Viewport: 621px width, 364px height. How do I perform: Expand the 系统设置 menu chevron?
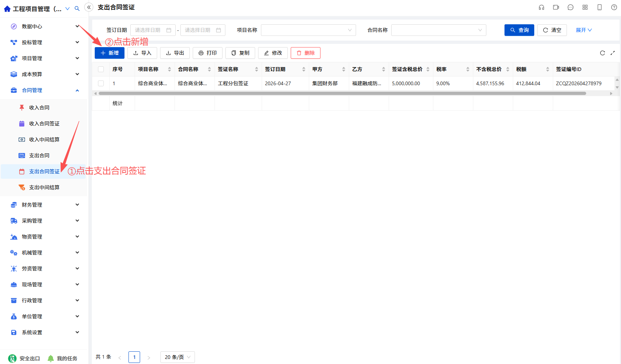[x=77, y=332]
